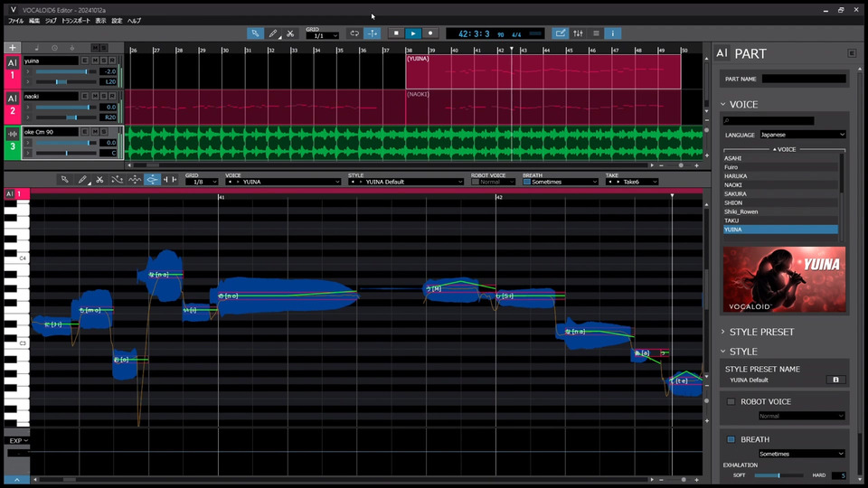
Task: Select SAKURA in the voice list
Action: click(x=780, y=193)
